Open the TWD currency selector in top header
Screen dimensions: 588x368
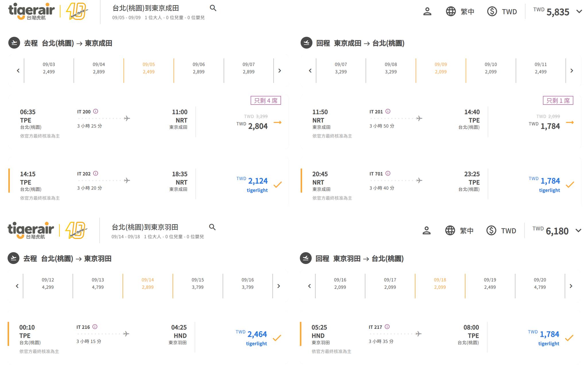(x=502, y=11)
